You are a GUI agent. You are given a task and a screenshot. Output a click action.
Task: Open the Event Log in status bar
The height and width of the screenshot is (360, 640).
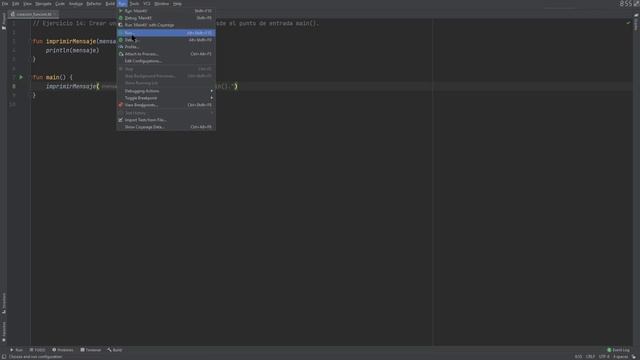coord(618,350)
